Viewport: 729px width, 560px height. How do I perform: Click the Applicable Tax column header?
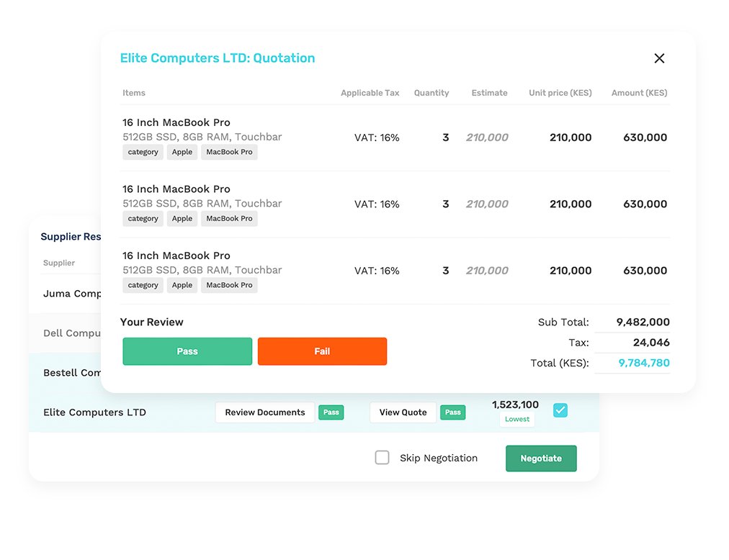(370, 93)
